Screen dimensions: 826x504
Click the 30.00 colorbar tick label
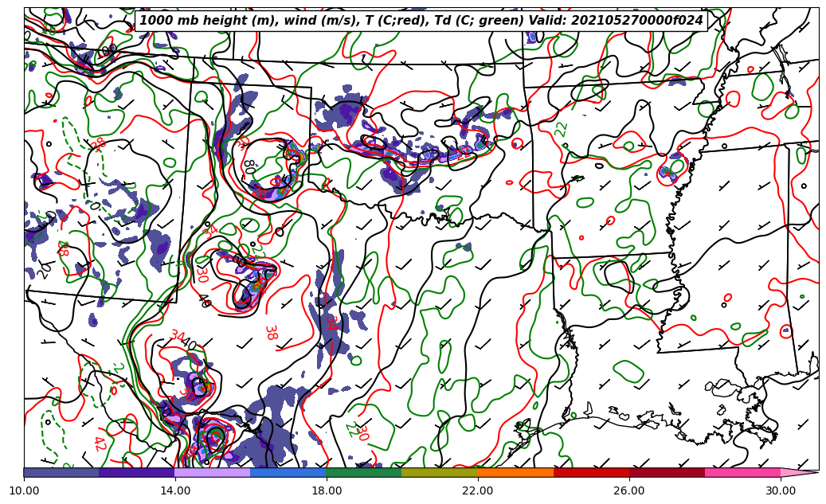click(x=781, y=490)
